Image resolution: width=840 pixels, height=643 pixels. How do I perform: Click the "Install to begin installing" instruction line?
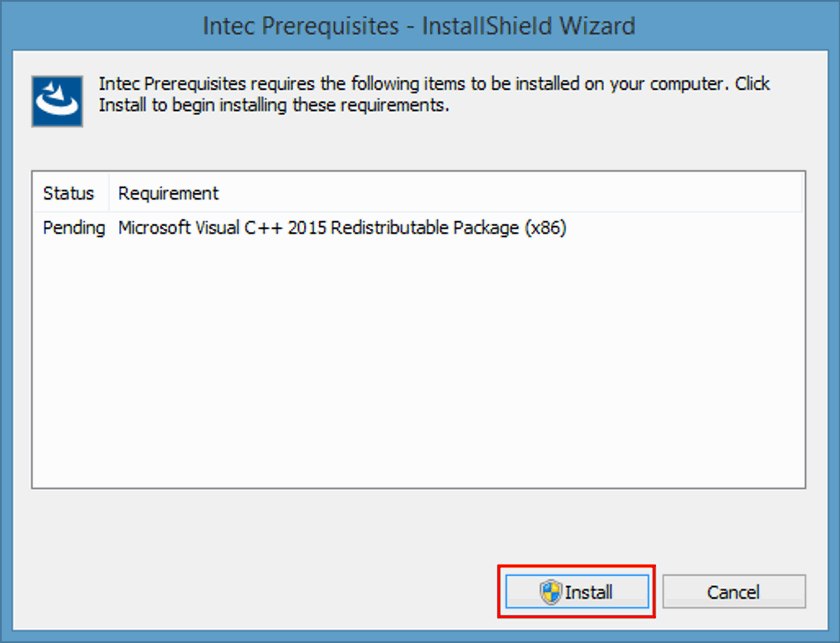click(274, 106)
